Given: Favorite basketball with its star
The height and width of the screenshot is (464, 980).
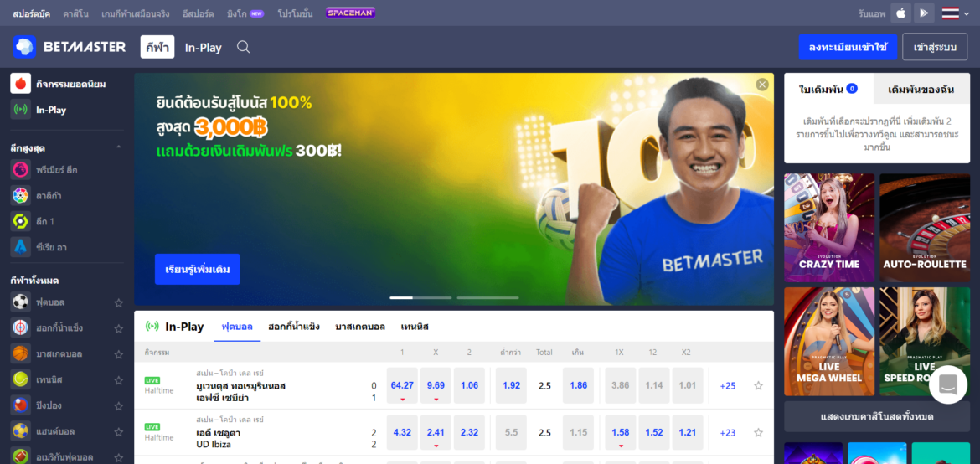Looking at the screenshot, I should [x=119, y=354].
